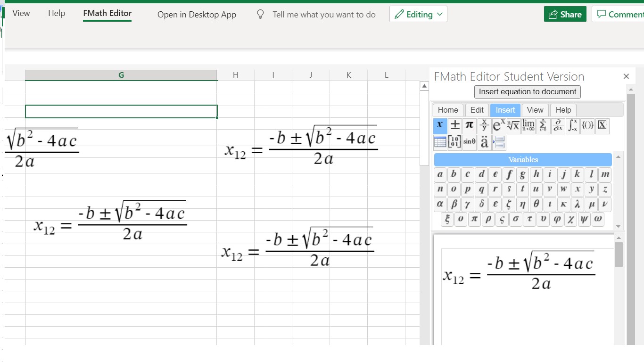This screenshot has height=362, width=644.
Task: Choose the nth root icon
Action: point(513,125)
